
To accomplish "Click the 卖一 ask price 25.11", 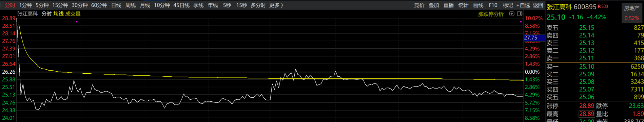I will tap(586, 58).
